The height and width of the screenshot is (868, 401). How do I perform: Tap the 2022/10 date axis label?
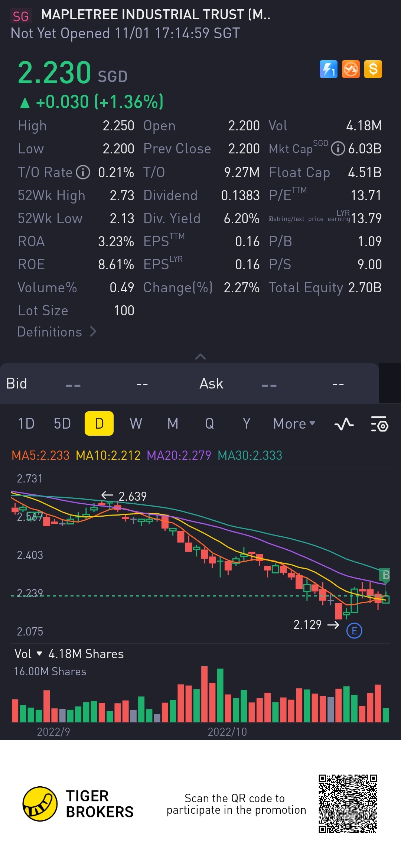[x=227, y=732]
